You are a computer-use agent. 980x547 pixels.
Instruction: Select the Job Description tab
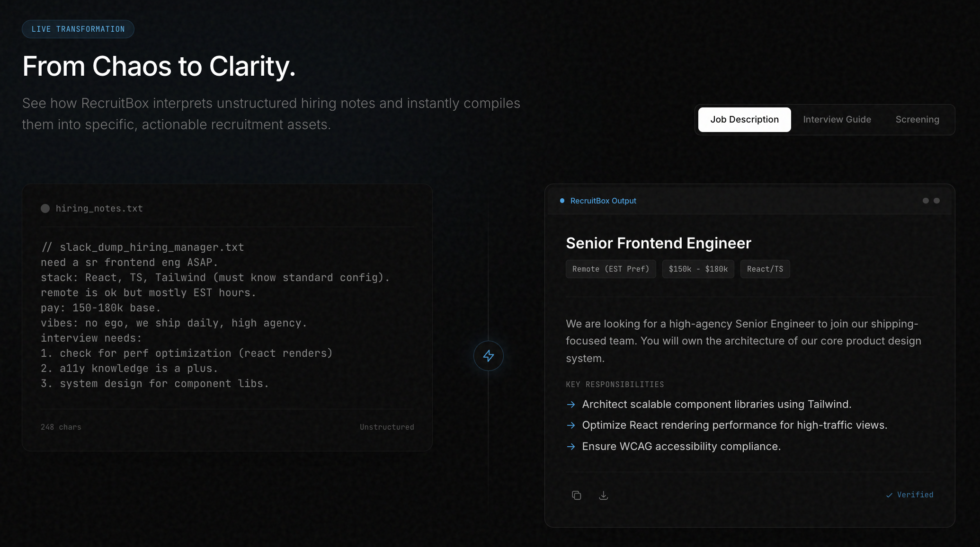point(744,120)
